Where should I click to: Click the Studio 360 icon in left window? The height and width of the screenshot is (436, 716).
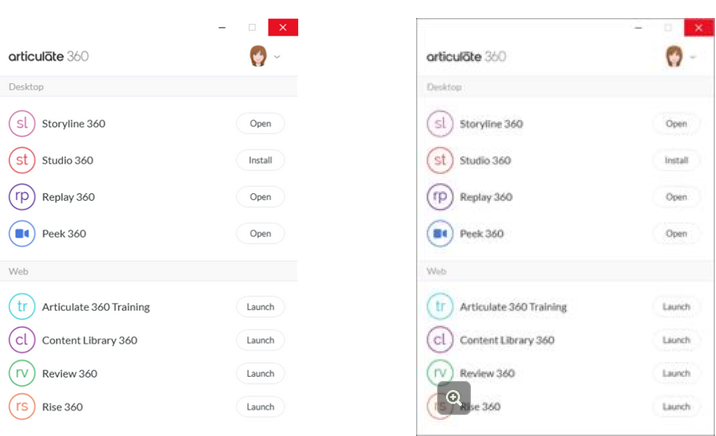(22, 160)
